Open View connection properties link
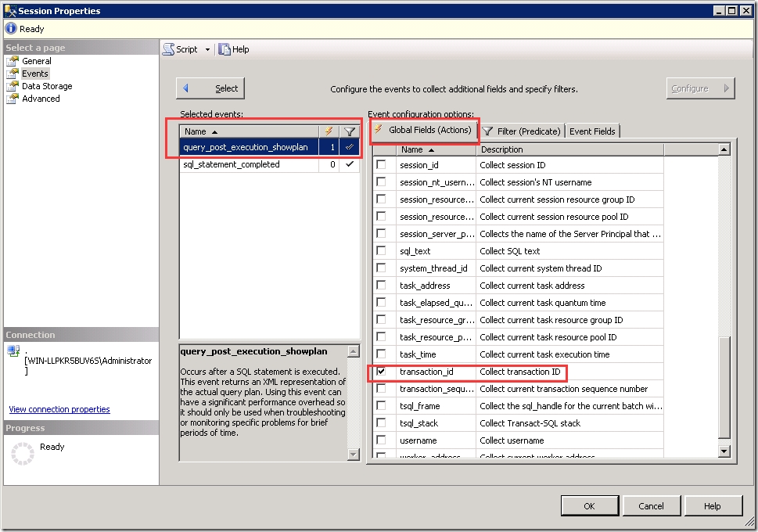This screenshot has width=758, height=532. point(59,409)
